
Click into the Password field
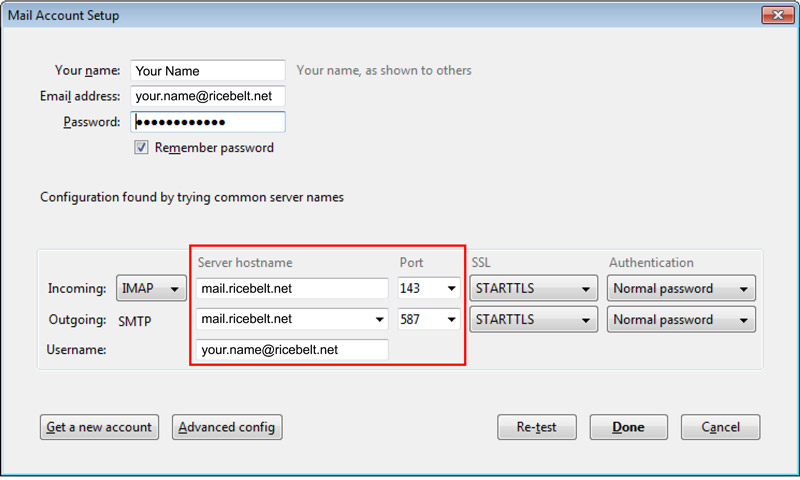207,122
